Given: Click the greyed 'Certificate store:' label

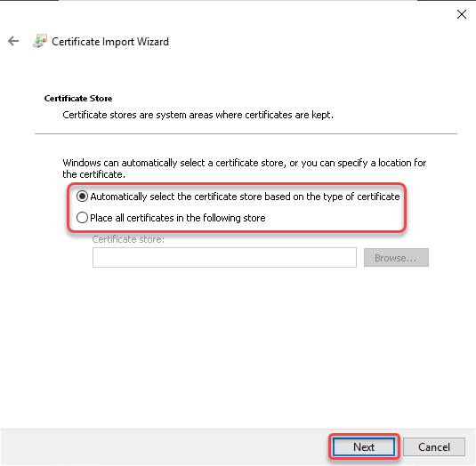Looking at the screenshot, I should click(x=128, y=239).
